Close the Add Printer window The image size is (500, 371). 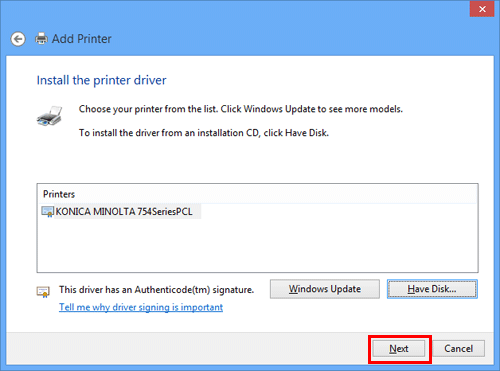[x=482, y=9]
